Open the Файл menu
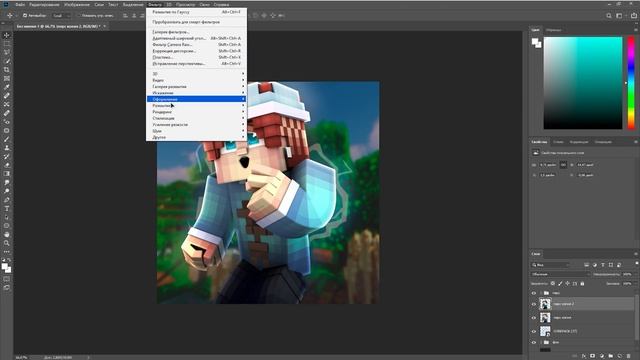 (20, 4)
